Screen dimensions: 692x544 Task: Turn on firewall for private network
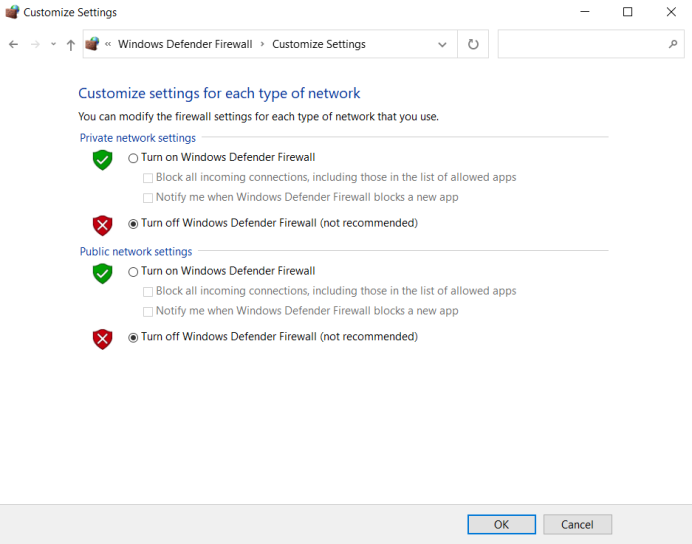[133, 158]
